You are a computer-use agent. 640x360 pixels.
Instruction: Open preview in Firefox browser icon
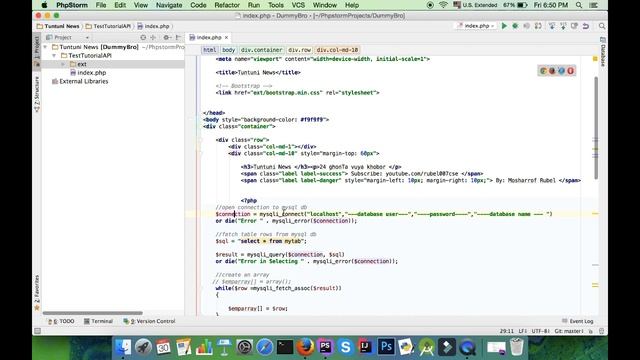pos(552,71)
